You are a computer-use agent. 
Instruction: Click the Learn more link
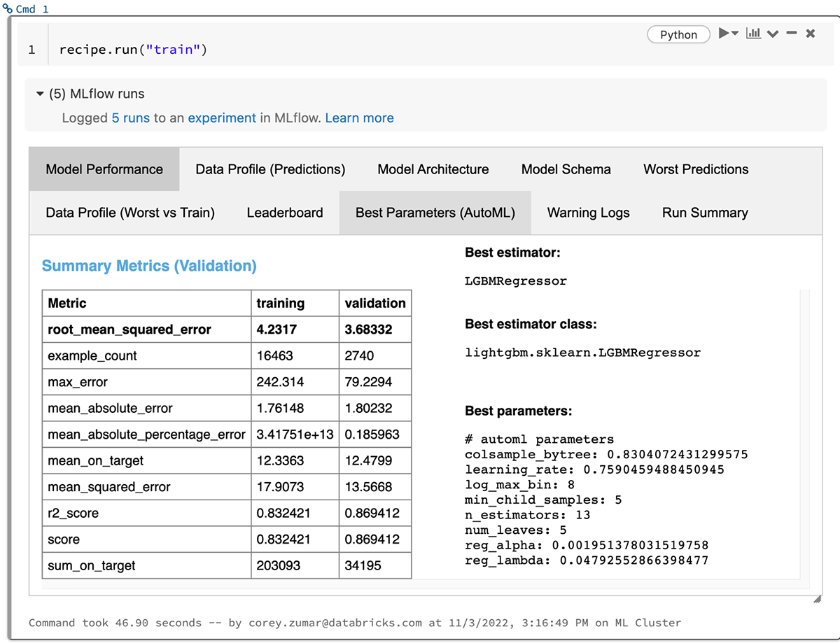[x=359, y=118]
